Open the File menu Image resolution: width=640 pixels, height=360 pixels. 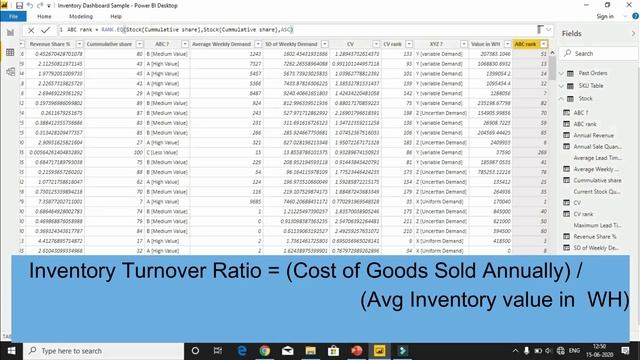click(13, 16)
